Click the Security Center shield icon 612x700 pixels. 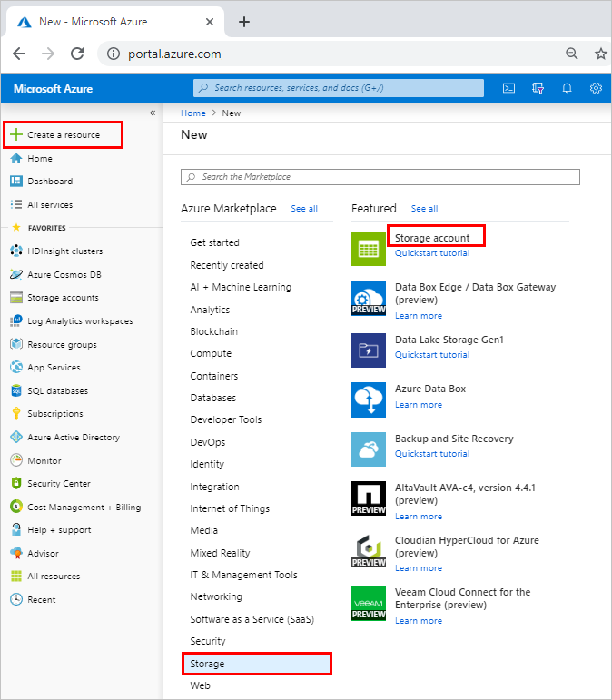16,484
